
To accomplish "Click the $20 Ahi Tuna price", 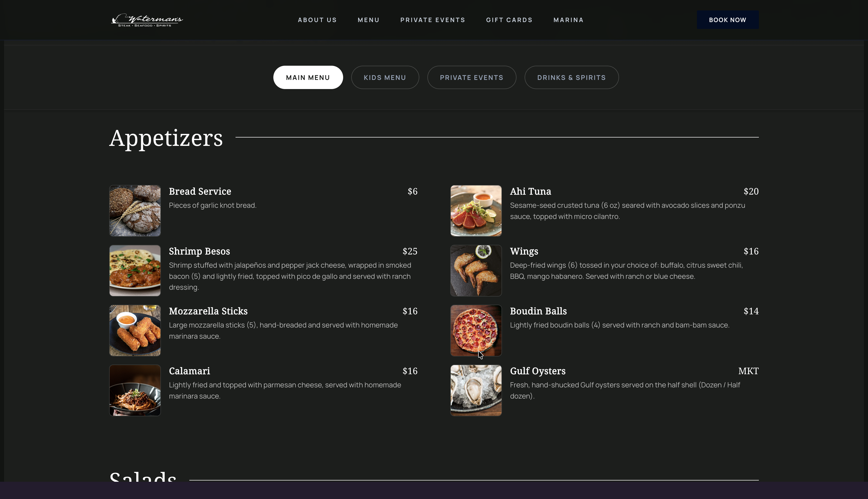I will [x=751, y=191].
